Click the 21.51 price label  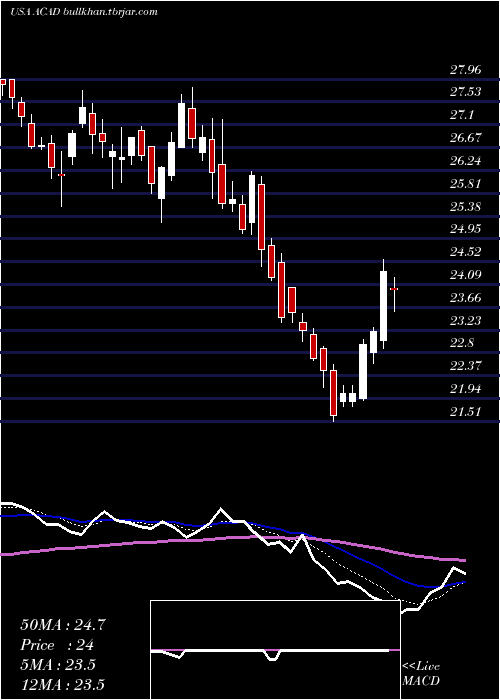coord(465,412)
